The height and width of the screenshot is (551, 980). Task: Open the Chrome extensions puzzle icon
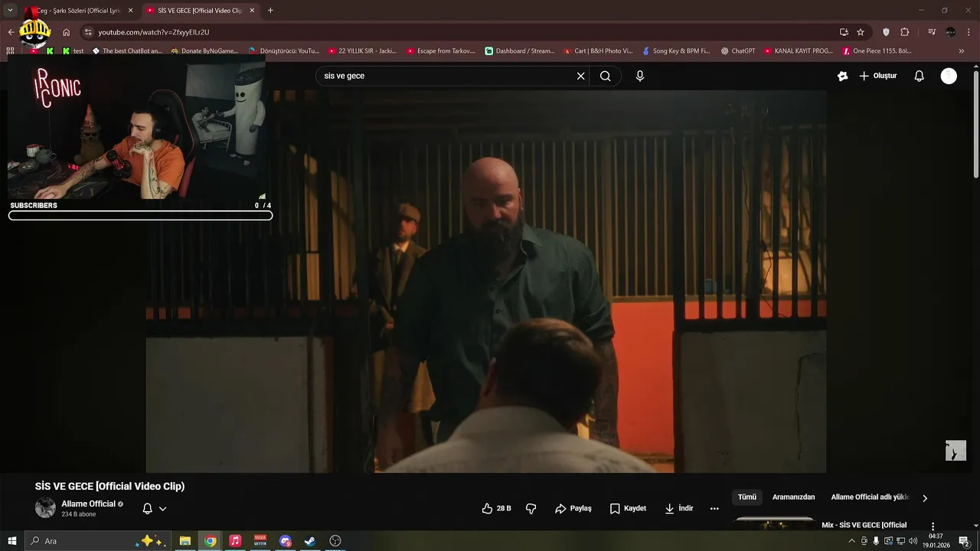point(905,32)
